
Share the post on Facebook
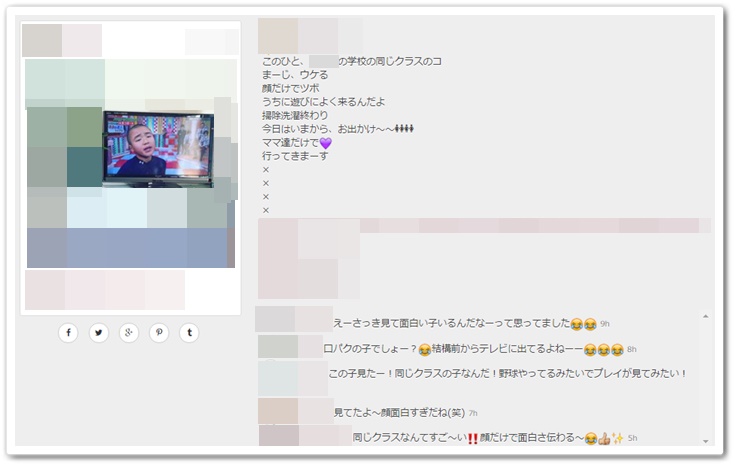coord(68,333)
